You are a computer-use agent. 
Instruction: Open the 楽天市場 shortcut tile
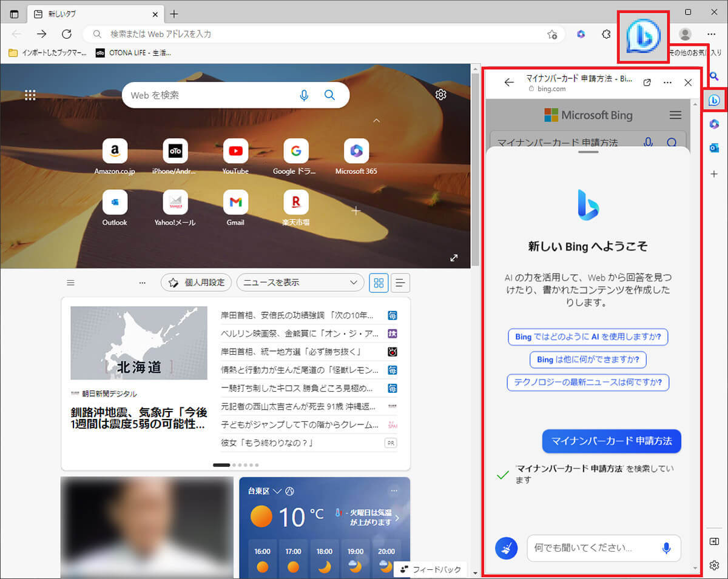click(x=296, y=207)
